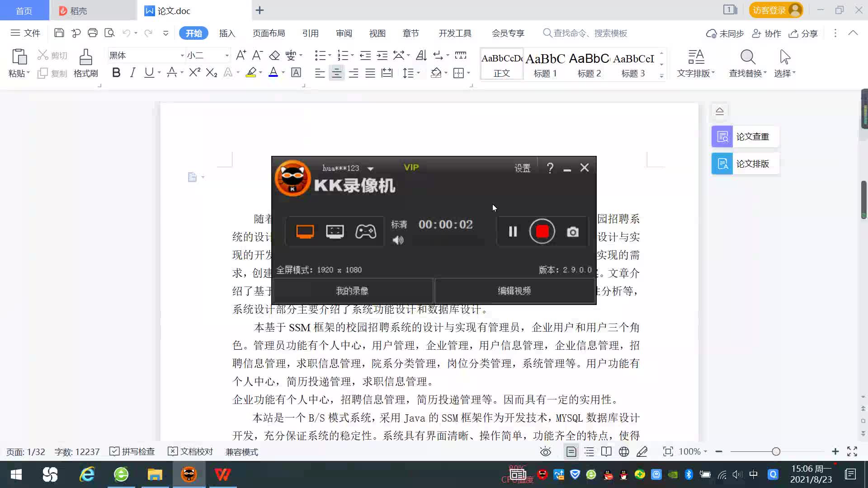Open the 页面布局 ribbon tab

(x=269, y=33)
